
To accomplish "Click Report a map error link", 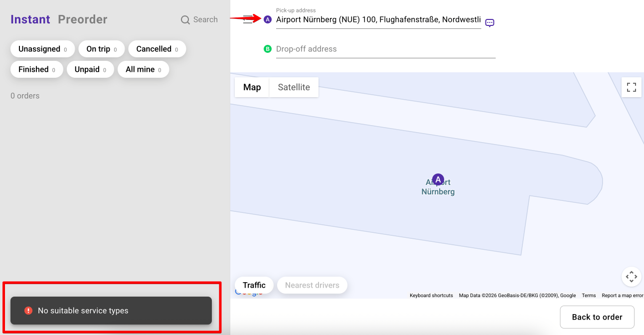I will [x=623, y=296].
